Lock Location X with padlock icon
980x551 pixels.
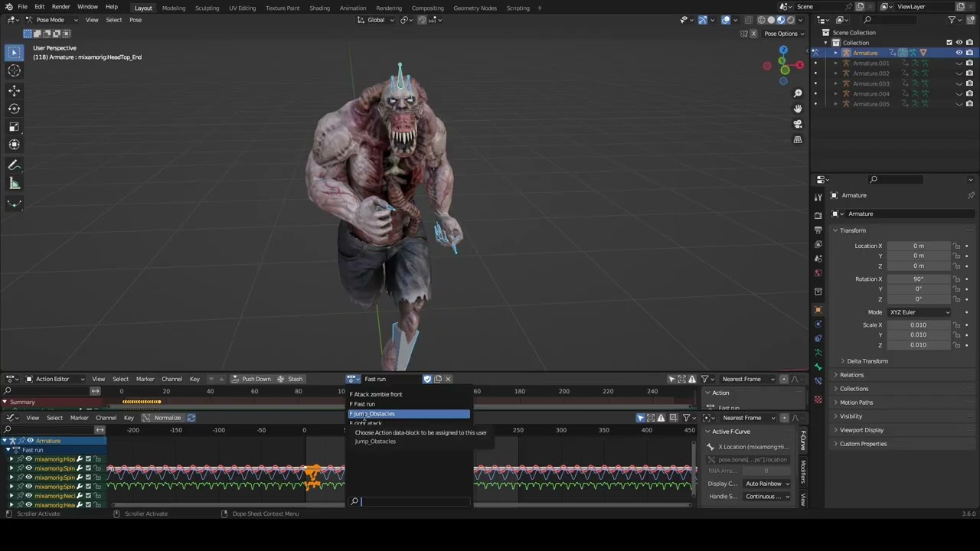956,246
